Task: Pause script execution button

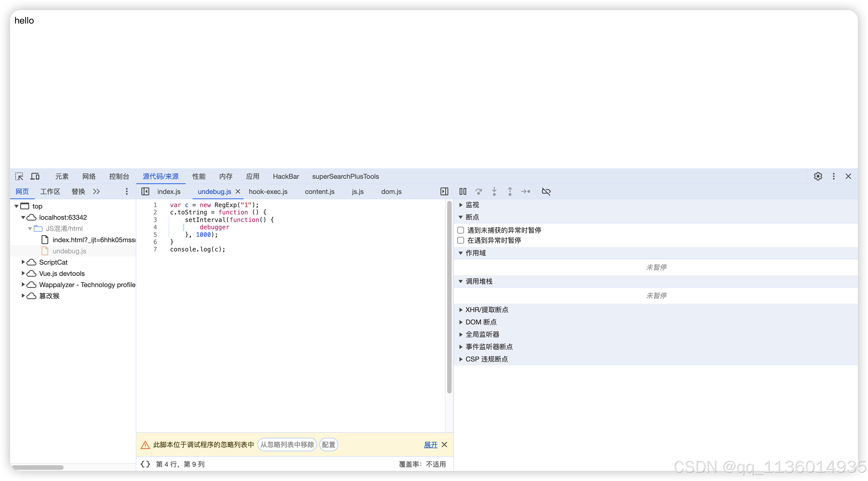Action: 463,191
